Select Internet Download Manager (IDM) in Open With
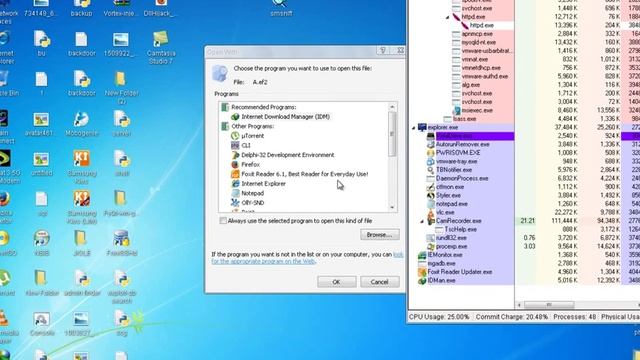The width and height of the screenshot is (640, 360). [x=280, y=117]
